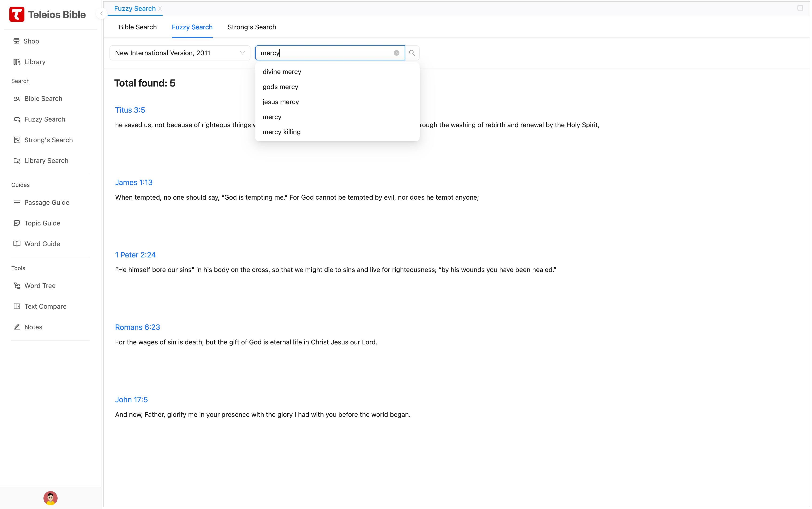Choose 'divine mercy' suggestion
The image size is (812, 509).
click(x=281, y=72)
